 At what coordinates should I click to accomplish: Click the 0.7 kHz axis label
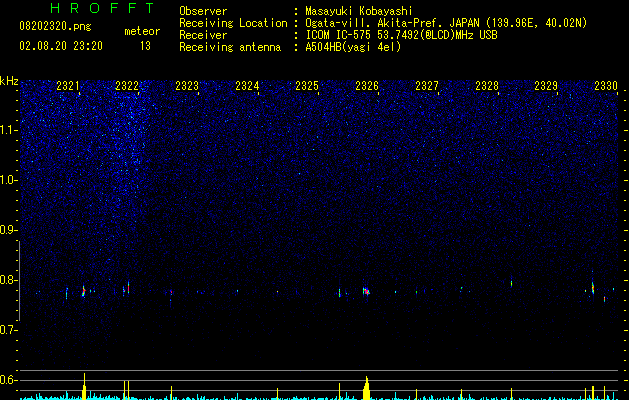(x=9, y=330)
